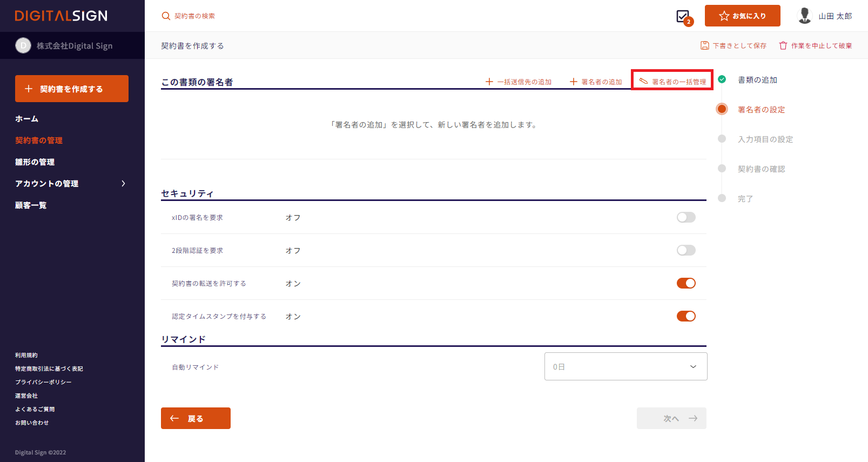
Task: Enable the xIDの署名を要求 toggle
Action: [686, 217]
